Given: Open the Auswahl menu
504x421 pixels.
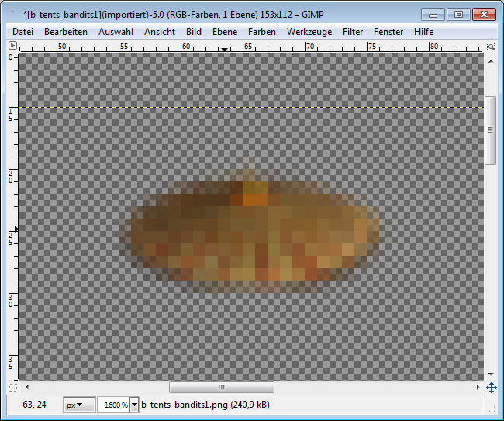Looking at the screenshot, I should [116, 32].
